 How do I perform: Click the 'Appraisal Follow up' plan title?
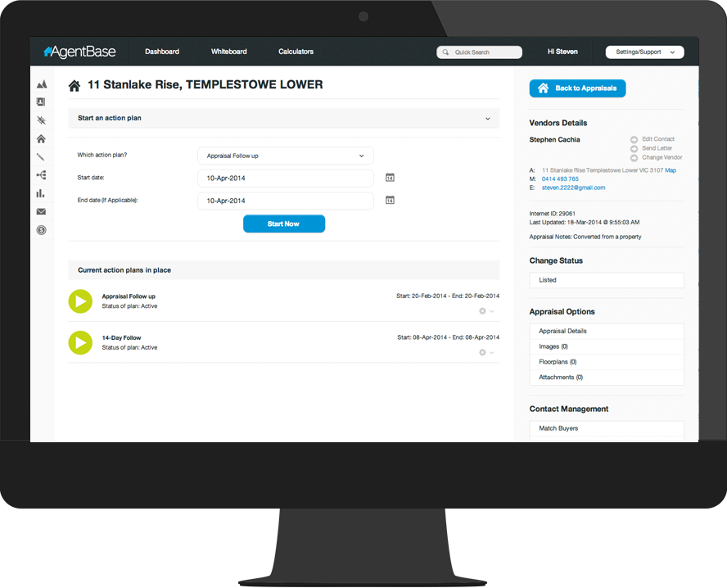click(x=129, y=296)
